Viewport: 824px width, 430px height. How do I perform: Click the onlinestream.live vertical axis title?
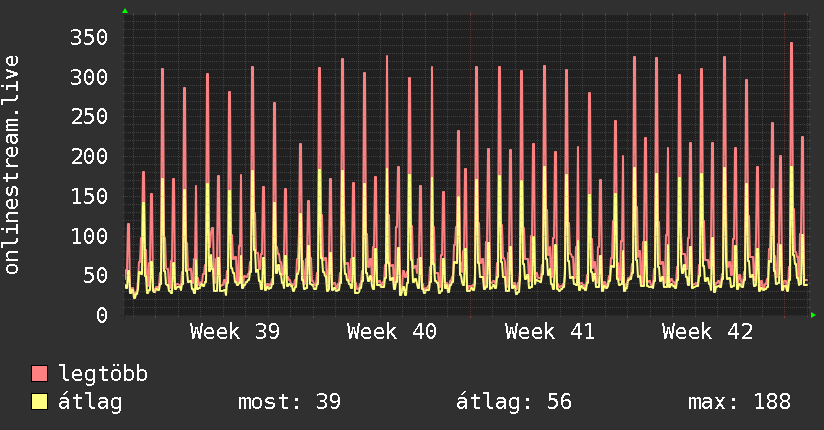pos(12,165)
